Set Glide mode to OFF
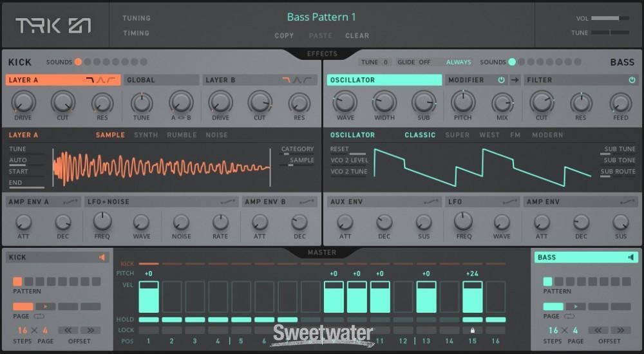 [x=424, y=62]
